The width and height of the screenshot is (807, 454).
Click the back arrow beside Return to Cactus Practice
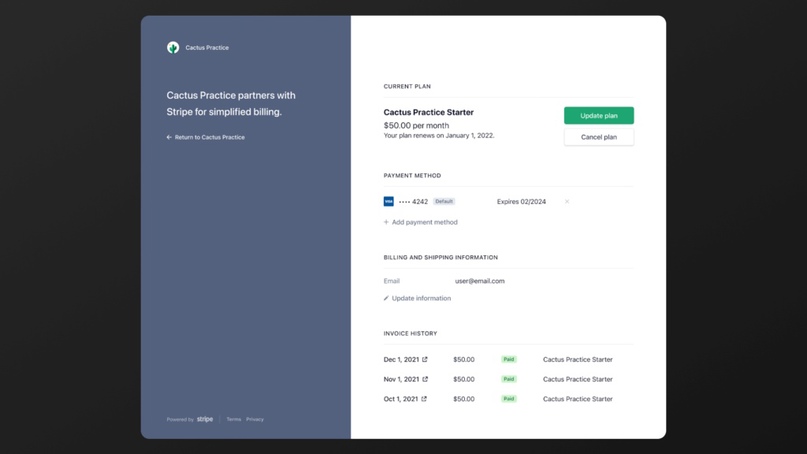coord(169,137)
